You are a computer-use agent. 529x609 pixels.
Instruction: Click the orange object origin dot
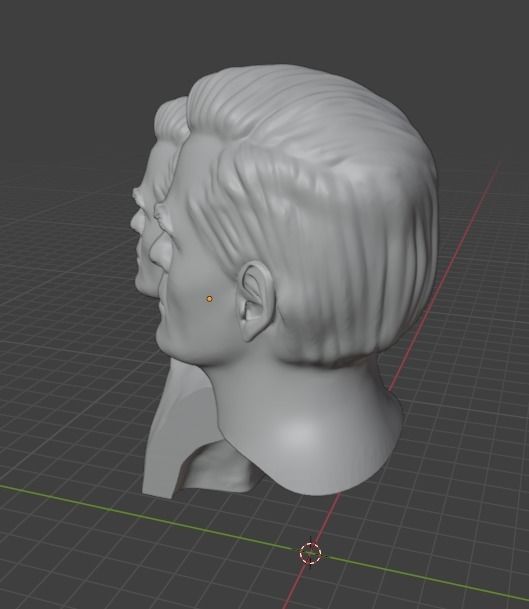pos(210,299)
